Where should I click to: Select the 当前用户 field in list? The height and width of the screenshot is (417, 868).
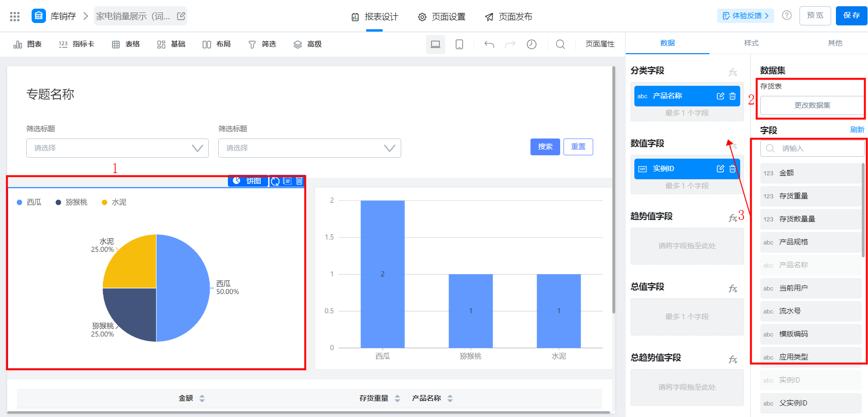click(x=811, y=288)
